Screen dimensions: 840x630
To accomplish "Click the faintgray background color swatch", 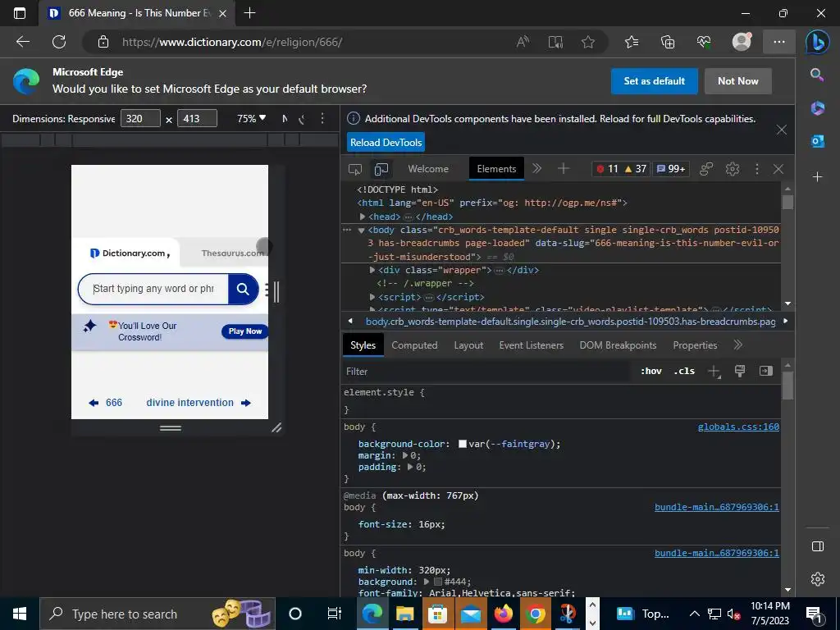I will pyautogui.click(x=463, y=444).
